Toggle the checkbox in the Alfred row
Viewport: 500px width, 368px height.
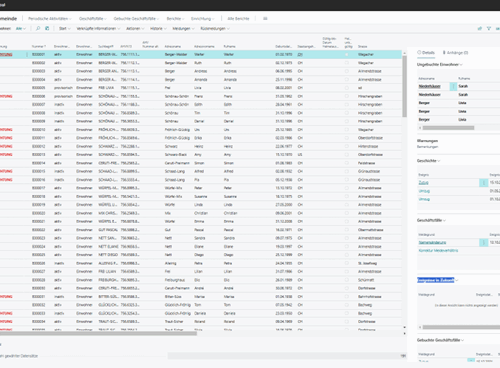point(347,171)
